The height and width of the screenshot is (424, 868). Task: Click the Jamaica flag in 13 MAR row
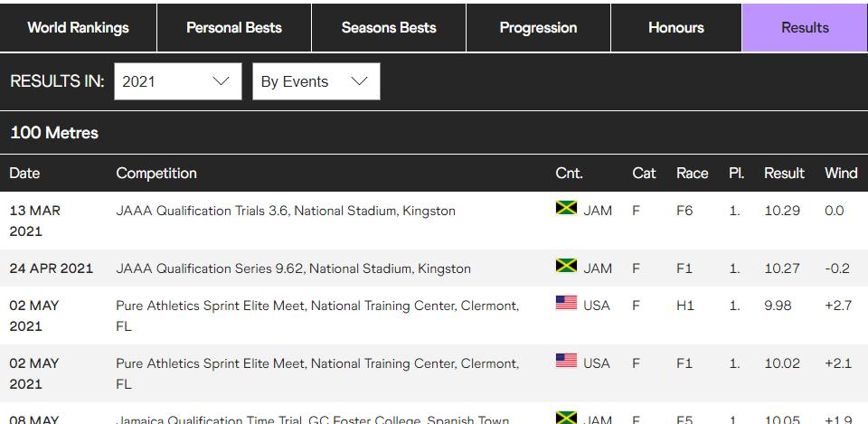tap(566, 208)
